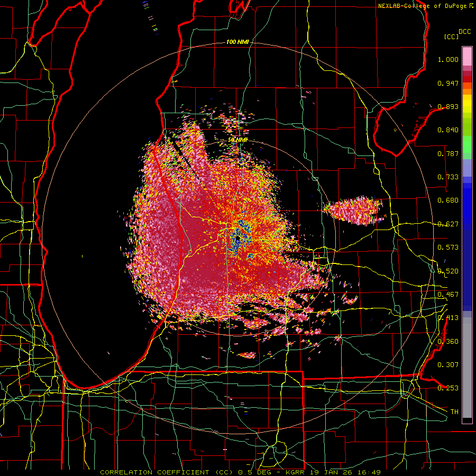Image resolution: width=476 pixels, height=476 pixels.
Task: Select the 1.000 scale value
Action: pos(448,59)
